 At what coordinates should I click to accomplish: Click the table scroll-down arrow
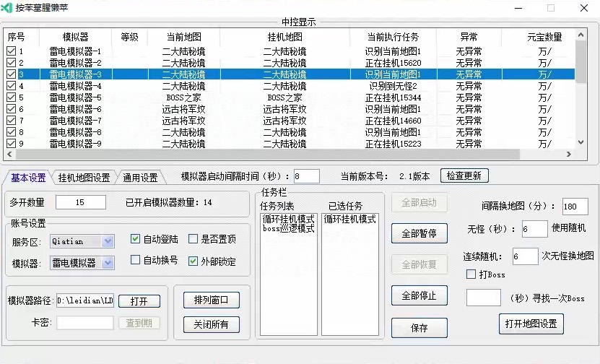point(581,142)
